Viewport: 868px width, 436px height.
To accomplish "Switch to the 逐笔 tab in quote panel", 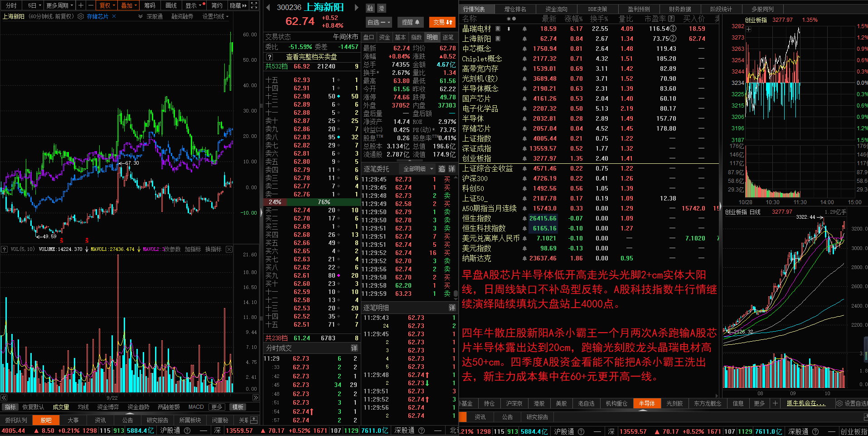I will coord(448,37).
